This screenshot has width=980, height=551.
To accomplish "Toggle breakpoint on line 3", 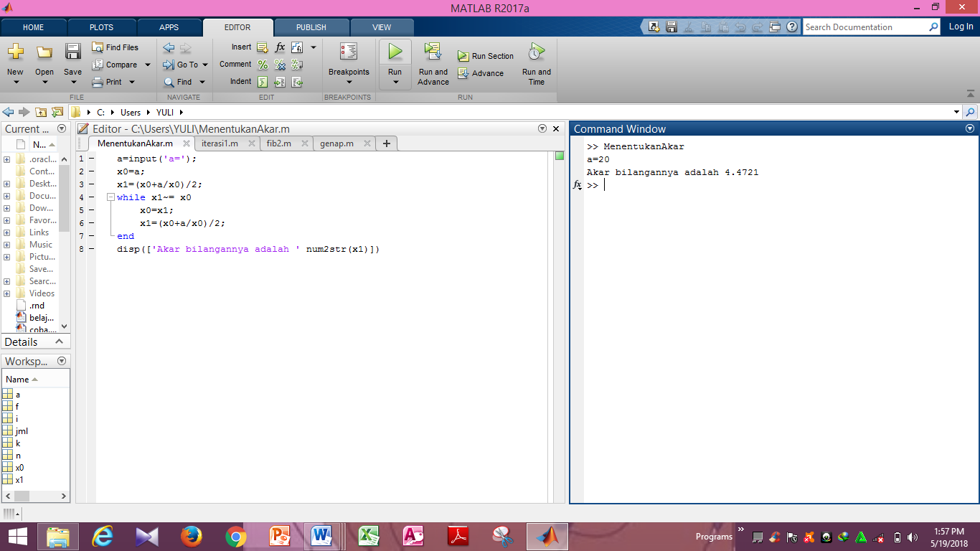I will click(91, 184).
